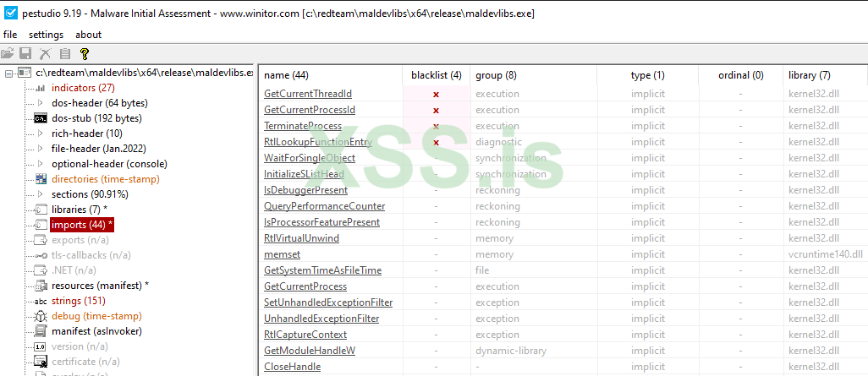Click the blacklist x mark for GetCurrentThreadId
The height and width of the screenshot is (376, 868).
437,95
